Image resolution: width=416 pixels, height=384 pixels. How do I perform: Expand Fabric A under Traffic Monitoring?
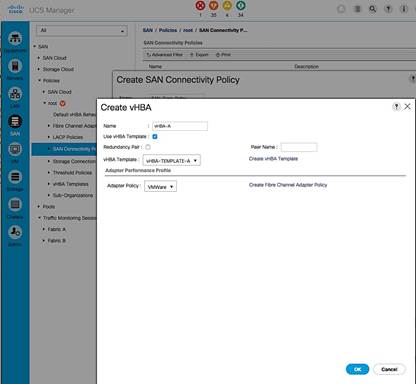(44, 229)
